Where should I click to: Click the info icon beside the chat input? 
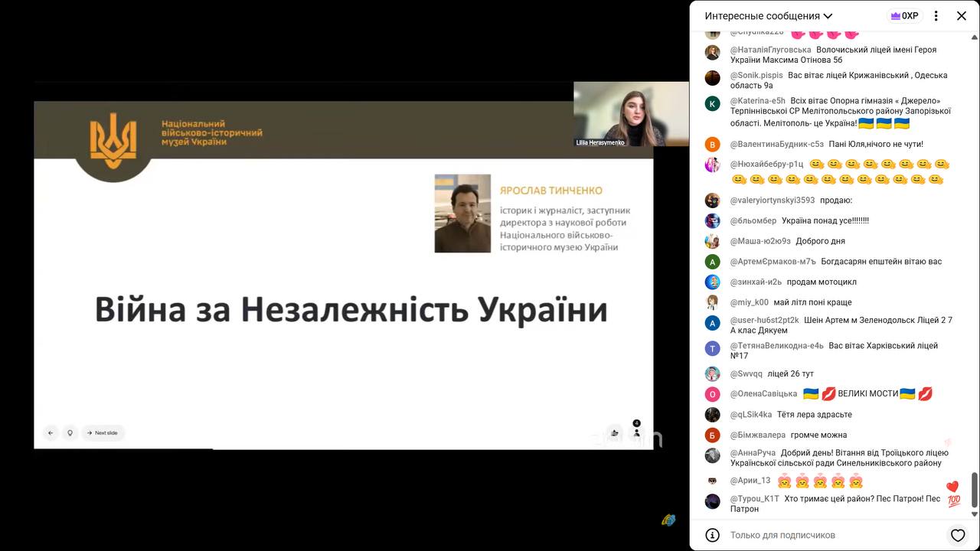click(712, 535)
